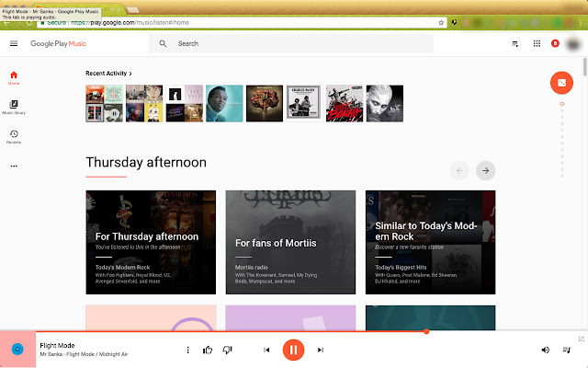588x368 pixels.
Task: Open the For fans of Mortiis card
Action: pyautogui.click(x=290, y=242)
